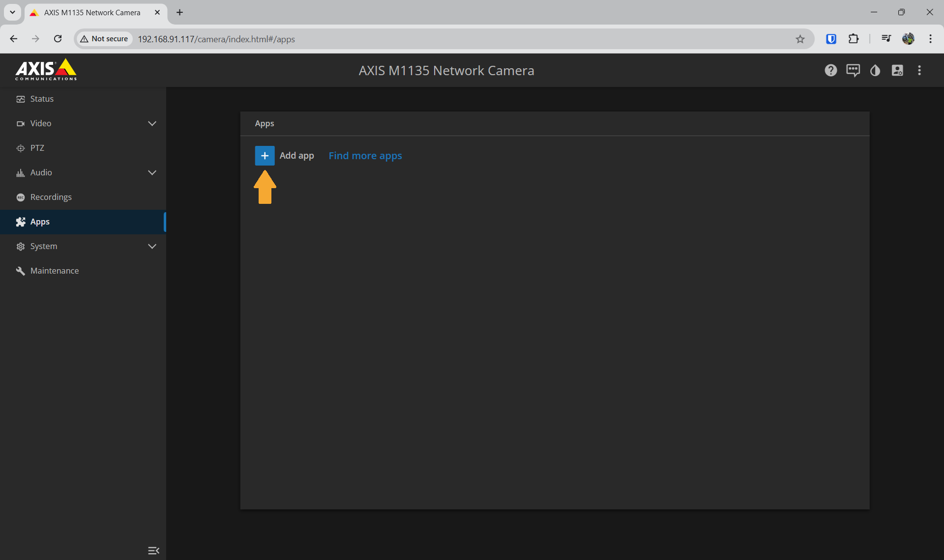Open the Find more apps link
The height and width of the screenshot is (560, 944).
coord(365,156)
